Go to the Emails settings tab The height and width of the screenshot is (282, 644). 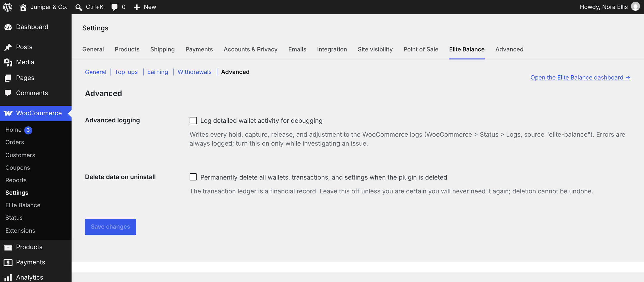point(297,49)
